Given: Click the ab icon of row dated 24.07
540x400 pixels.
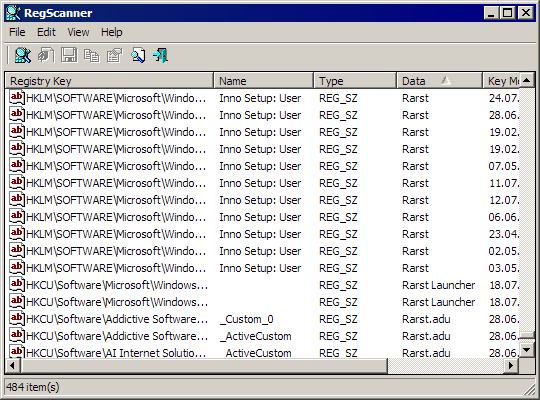Looking at the screenshot, I should [17, 98].
